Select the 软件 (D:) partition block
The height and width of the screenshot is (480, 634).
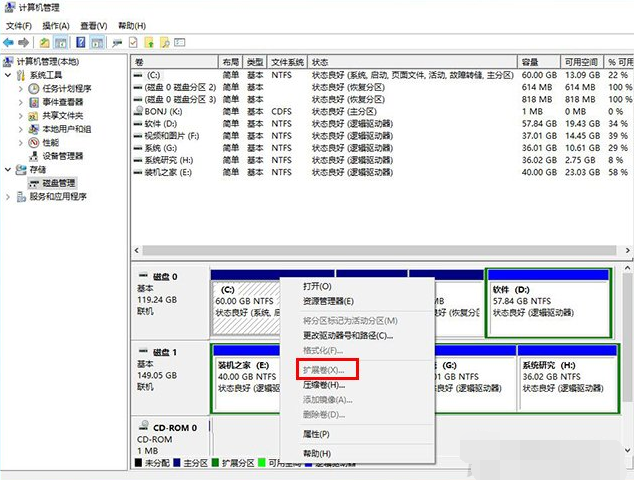pos(546,300)
